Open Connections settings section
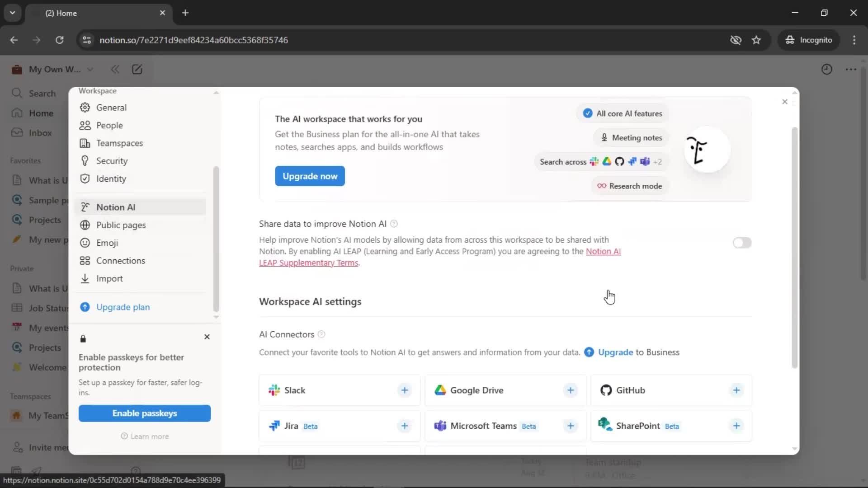 click(140, 261)
